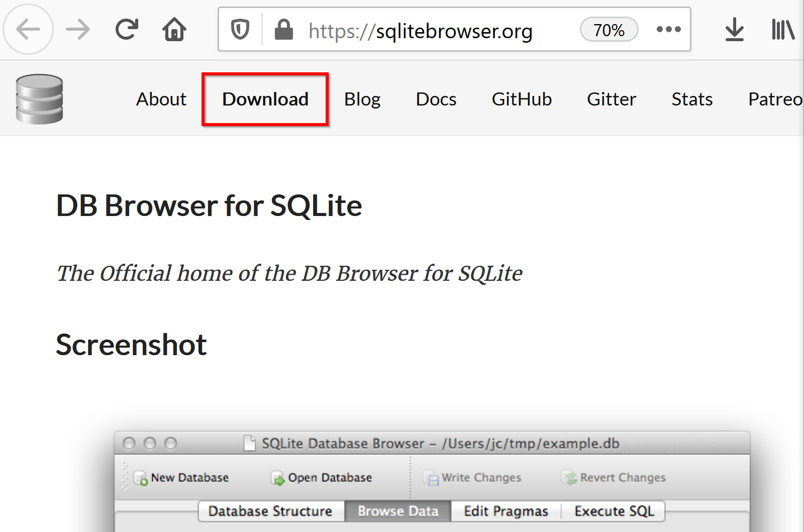The height and width of the screenshot is (532, 804).
Task: Select the Database Structure tab in screenshot
Action: pyautogui.click(x=271, y=511)
